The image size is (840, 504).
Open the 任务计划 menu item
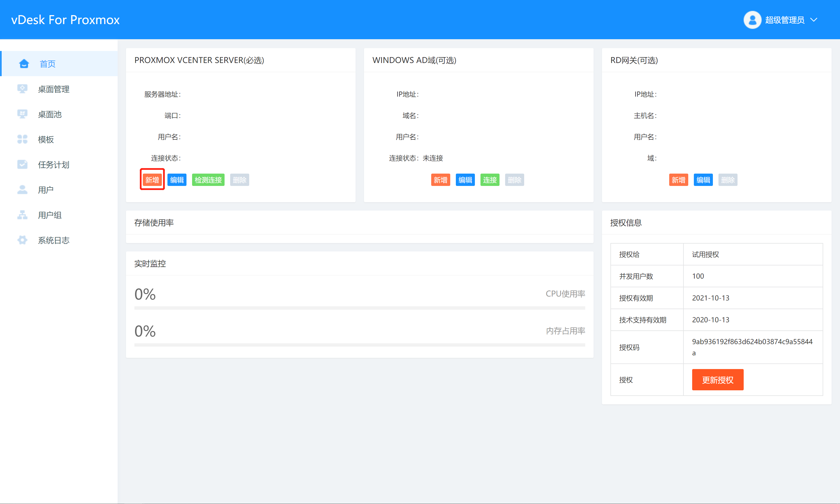pos(59,165)
